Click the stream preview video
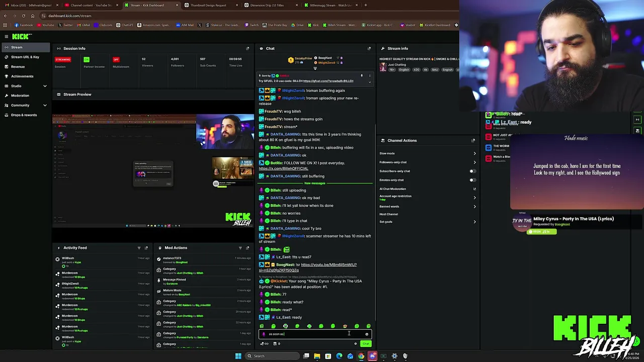The width and height of the screenshot is (644, 362). pos(153,171)
